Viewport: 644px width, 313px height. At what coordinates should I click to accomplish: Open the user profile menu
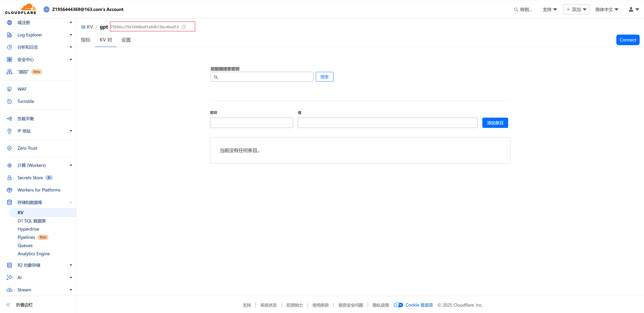tap(634, 9)
